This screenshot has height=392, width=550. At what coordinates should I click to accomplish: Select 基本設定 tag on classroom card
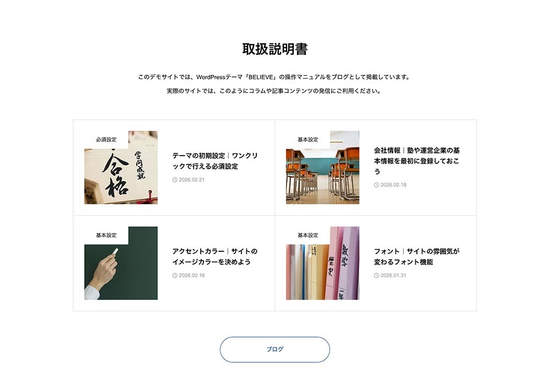point(308,140)
